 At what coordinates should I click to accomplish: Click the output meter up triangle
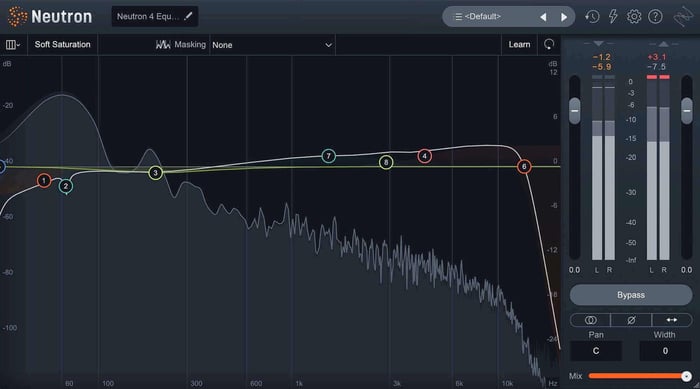pos(663,44)
